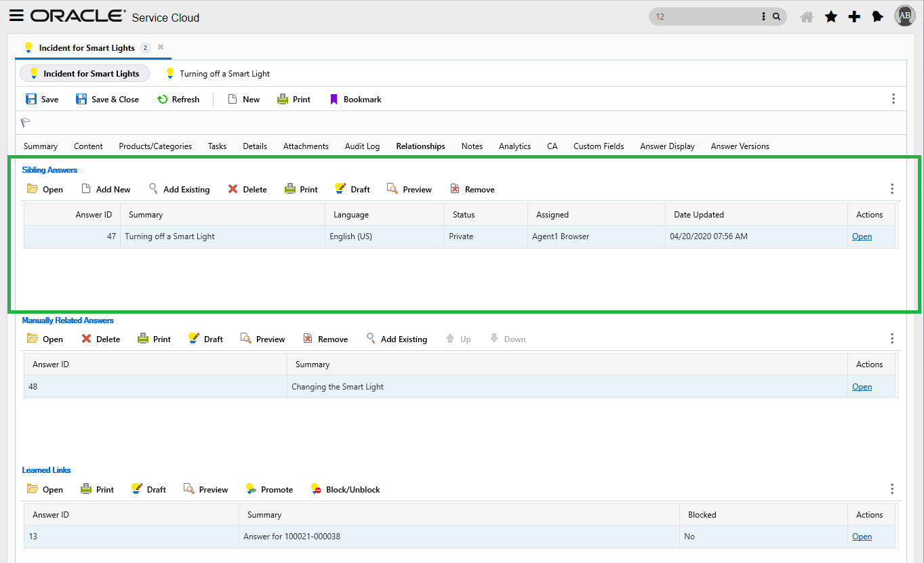The height and width of the screenshot is (563, 924).
Task: Click the plus create-new icon in header
Action: [x=854, y=17]
